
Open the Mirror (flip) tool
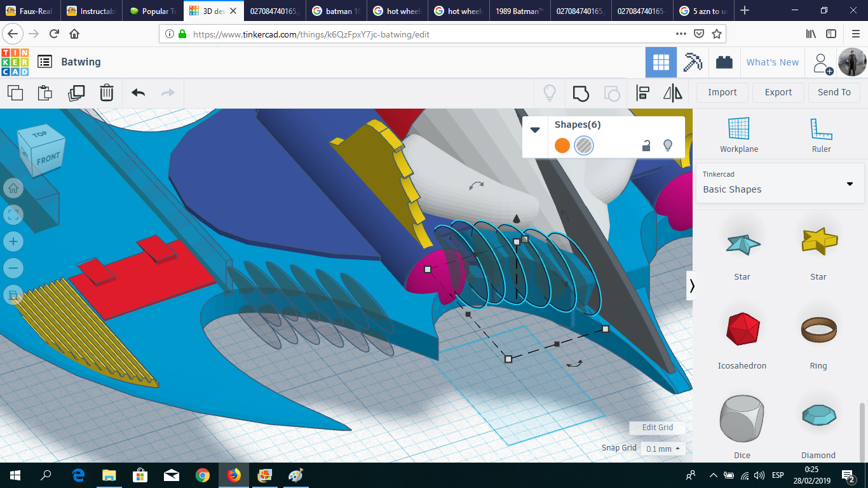pos(673,93)
